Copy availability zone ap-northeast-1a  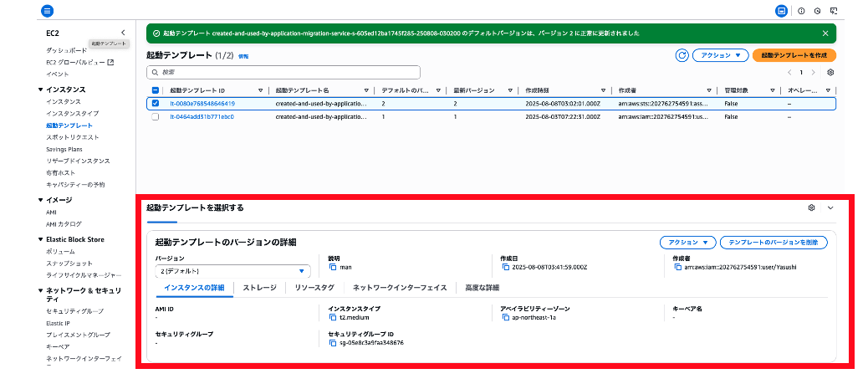click(505, 318)
